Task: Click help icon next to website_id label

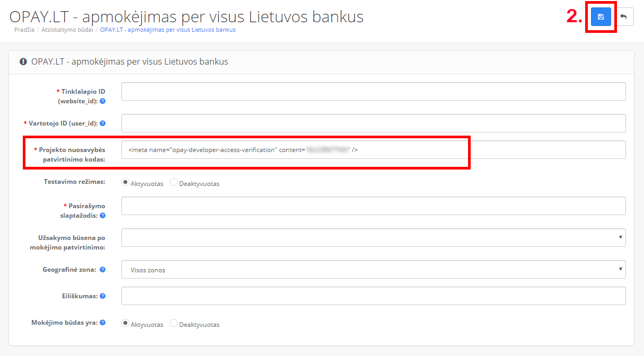Action: [x=103, y=101]
